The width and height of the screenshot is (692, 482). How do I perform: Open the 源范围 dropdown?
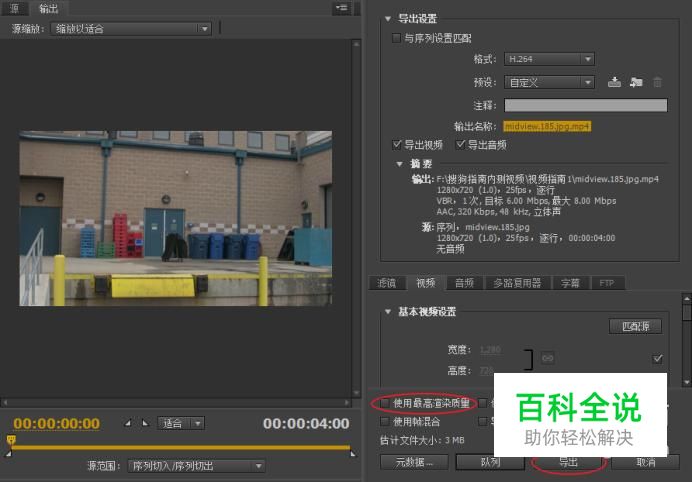196,466
